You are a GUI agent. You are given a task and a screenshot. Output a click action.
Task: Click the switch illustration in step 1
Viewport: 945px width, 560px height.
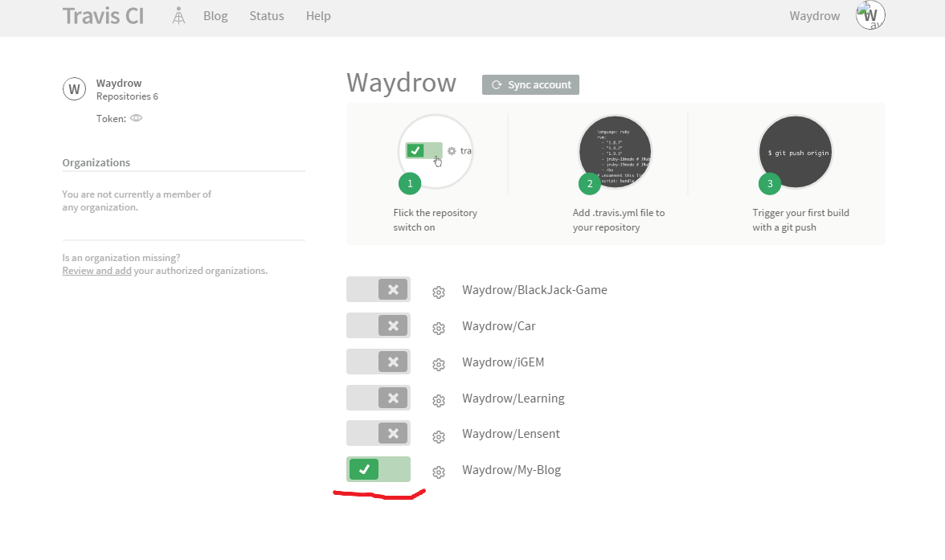(436, 151)
